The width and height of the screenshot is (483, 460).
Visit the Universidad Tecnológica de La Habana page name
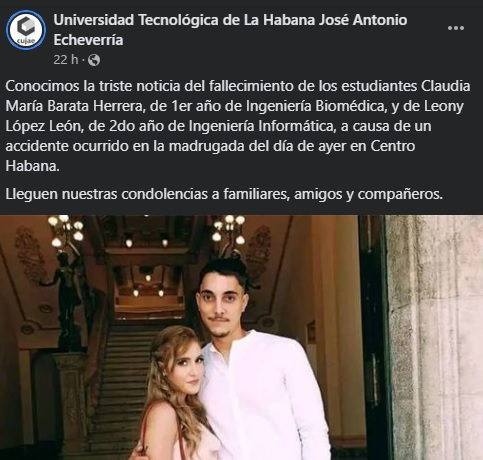[230, 30]
